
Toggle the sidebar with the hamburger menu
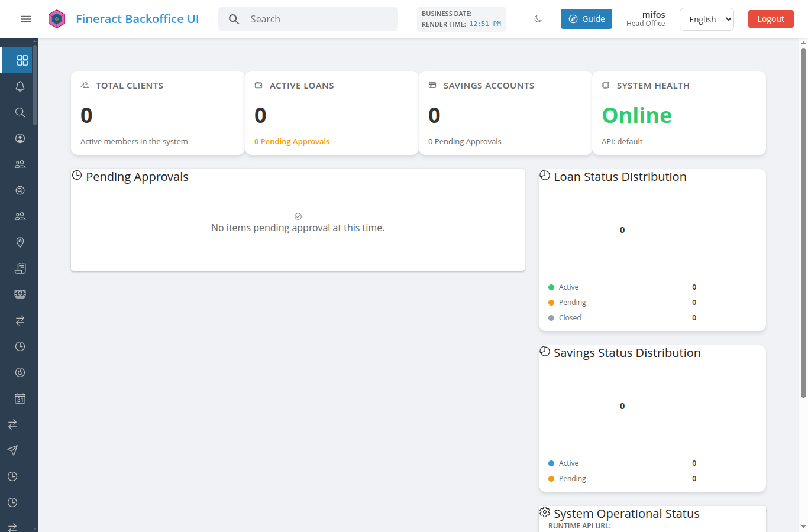[x=26, y=19]
